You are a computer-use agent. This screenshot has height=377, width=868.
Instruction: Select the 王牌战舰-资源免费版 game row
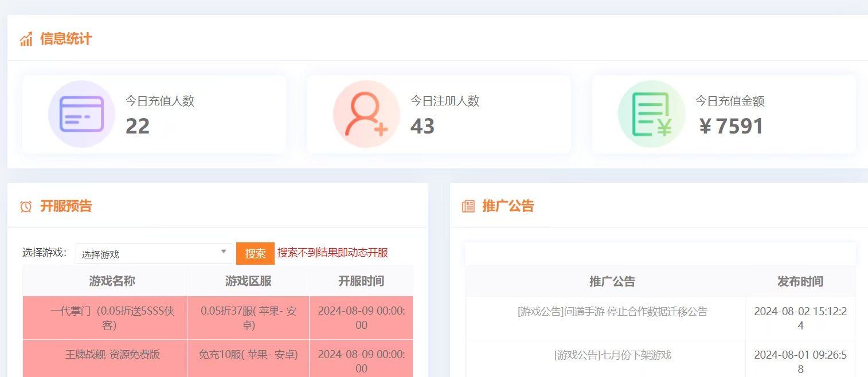coord(112,355)
